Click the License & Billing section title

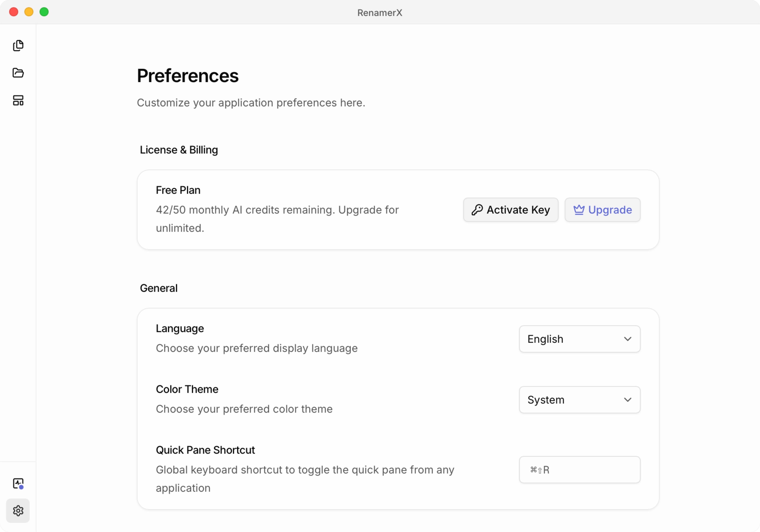(179, 150)
